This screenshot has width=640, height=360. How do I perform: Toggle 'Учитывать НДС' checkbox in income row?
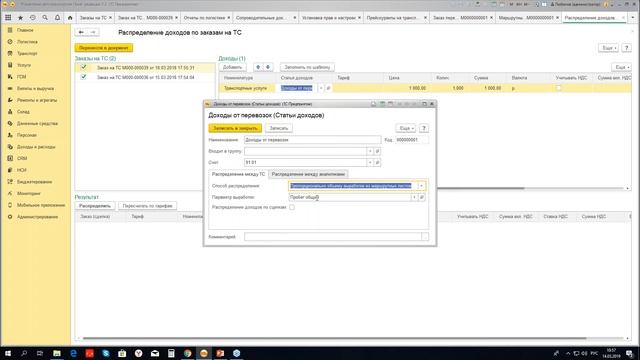(x=558, y=88)
